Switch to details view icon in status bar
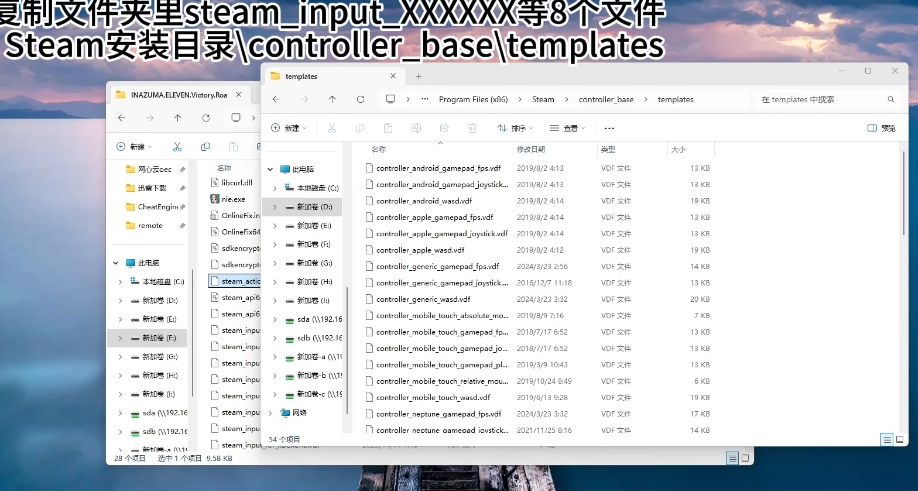This screenshot has height=491, width=918. 886,439
